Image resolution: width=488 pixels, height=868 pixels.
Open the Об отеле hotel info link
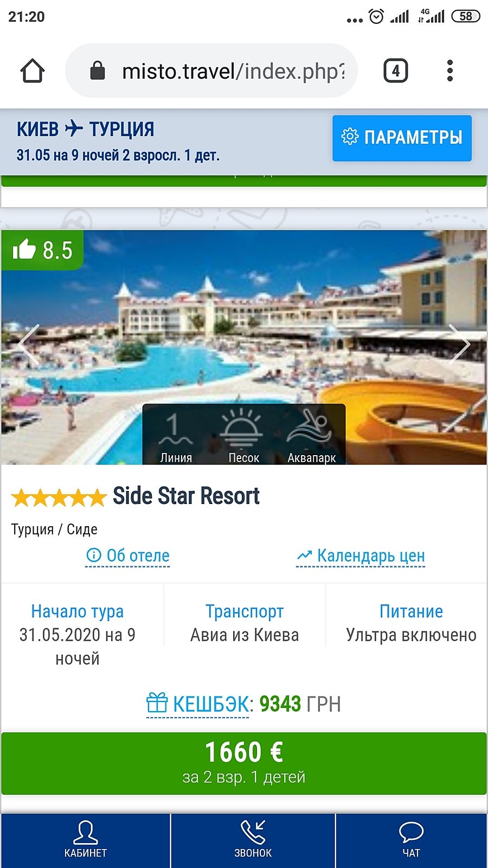point(128,556)
